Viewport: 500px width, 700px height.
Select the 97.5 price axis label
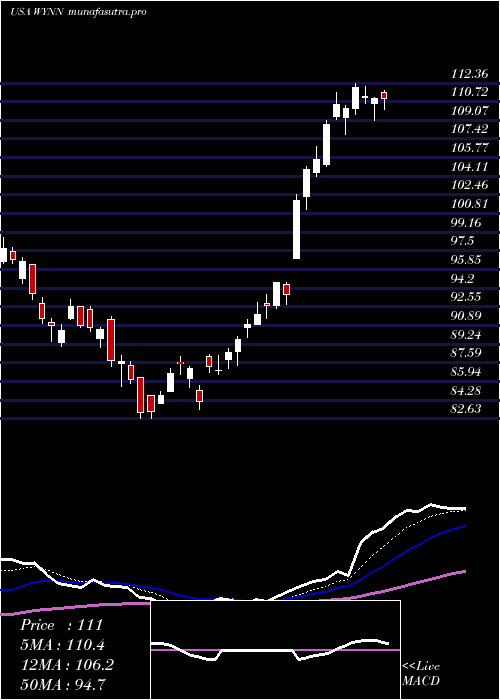point(463,242)
